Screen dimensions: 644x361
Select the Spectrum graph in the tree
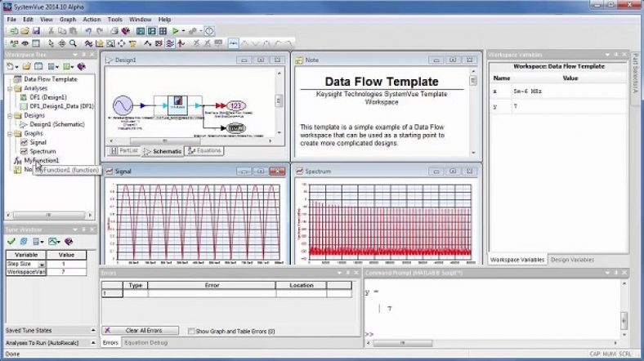(42, 151)
